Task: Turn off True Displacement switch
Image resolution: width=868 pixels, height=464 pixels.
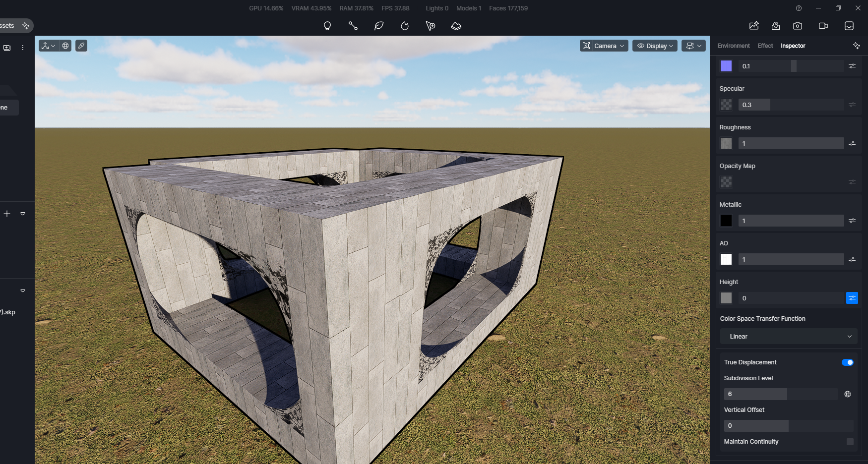Action: (x=847, y=362)
